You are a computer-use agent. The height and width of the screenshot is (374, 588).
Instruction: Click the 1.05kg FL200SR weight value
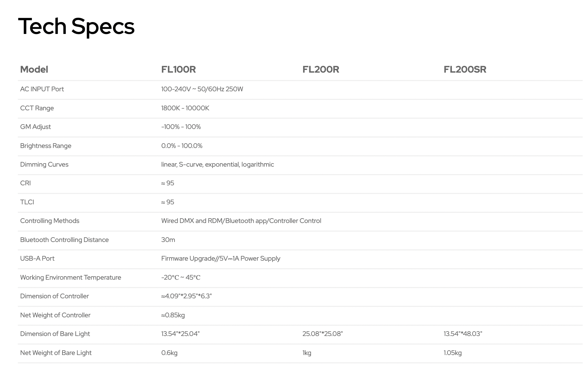pos(452,353)
